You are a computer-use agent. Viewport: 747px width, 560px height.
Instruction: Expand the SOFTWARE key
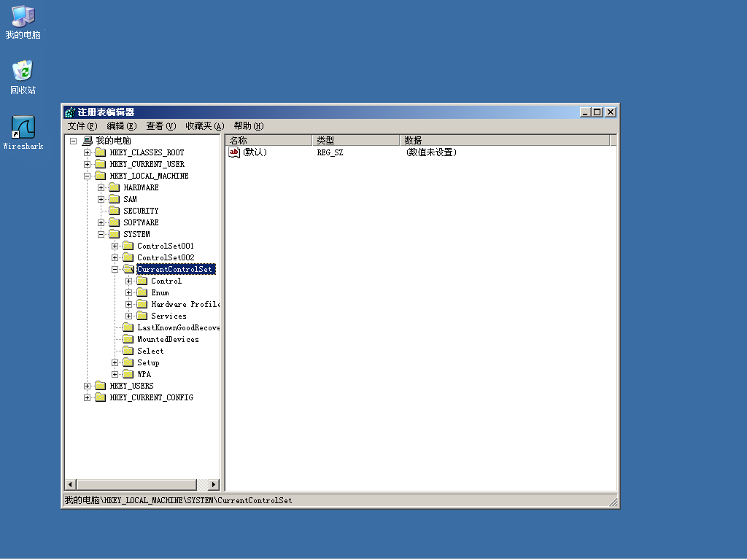tap(101, 223)
